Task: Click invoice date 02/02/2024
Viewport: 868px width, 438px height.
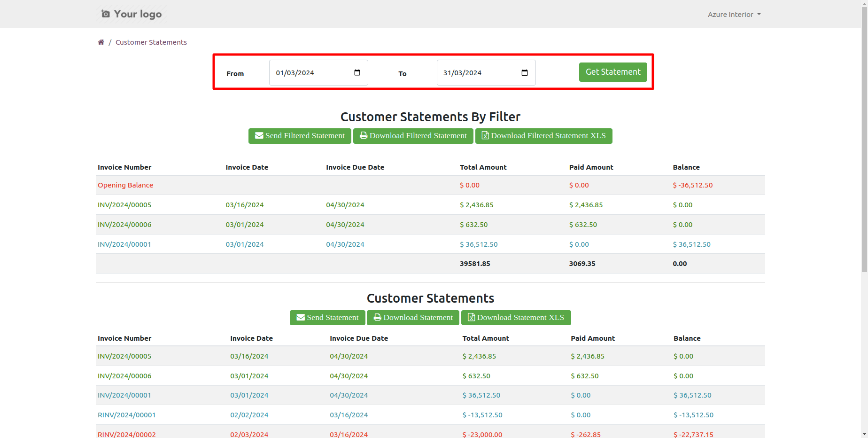Action: coord(249,415)
